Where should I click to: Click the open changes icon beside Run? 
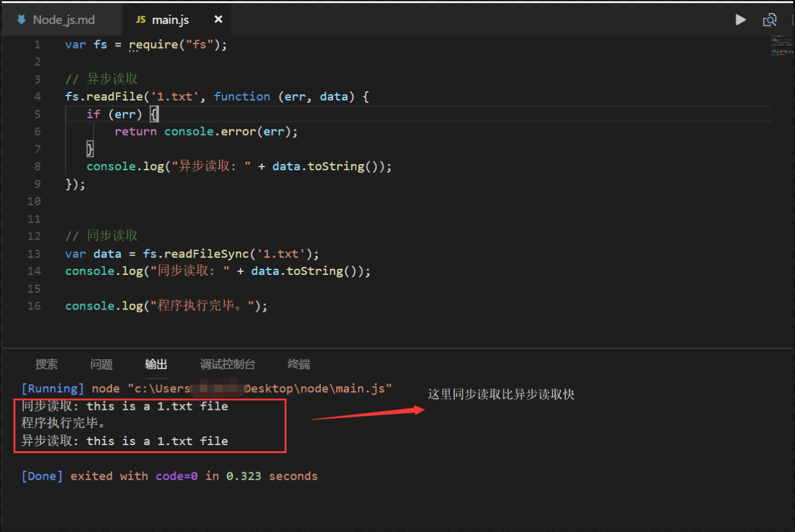pos(770,20)
